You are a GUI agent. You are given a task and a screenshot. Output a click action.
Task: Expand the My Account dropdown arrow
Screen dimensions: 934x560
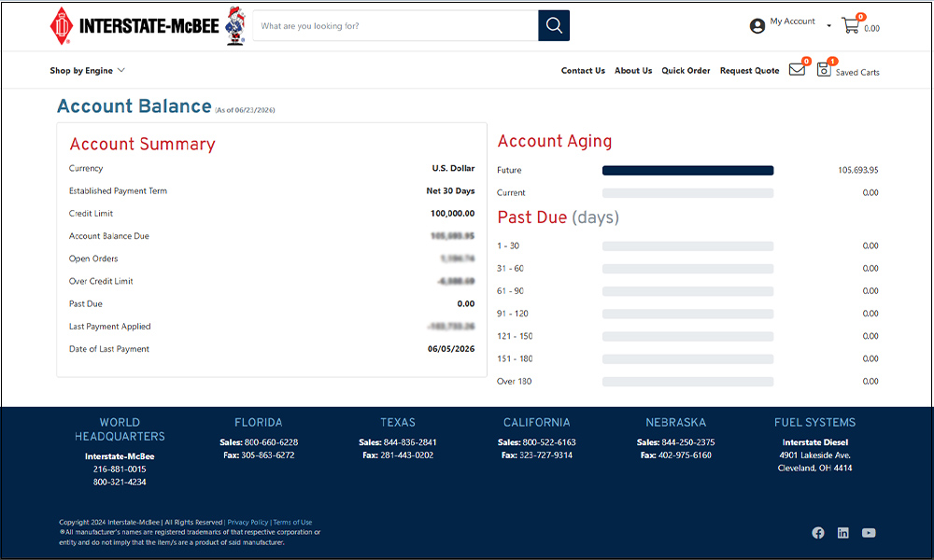click(828, 25)
